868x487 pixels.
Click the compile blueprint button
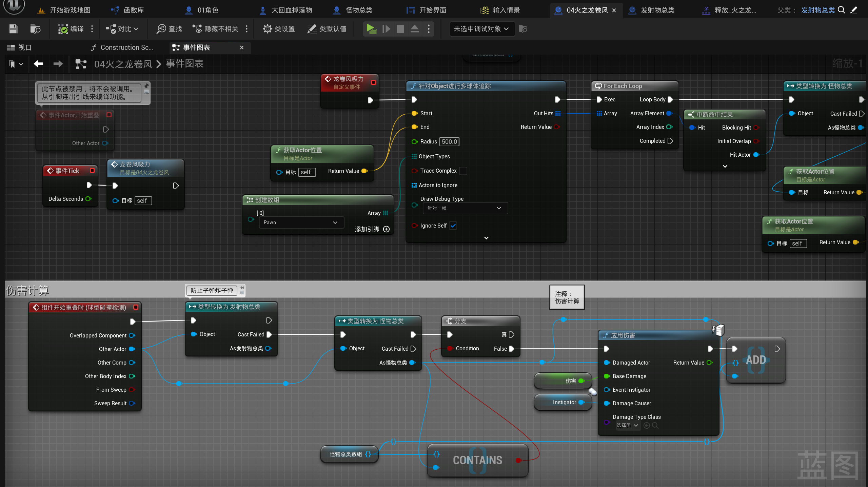(x=71, y=29)
